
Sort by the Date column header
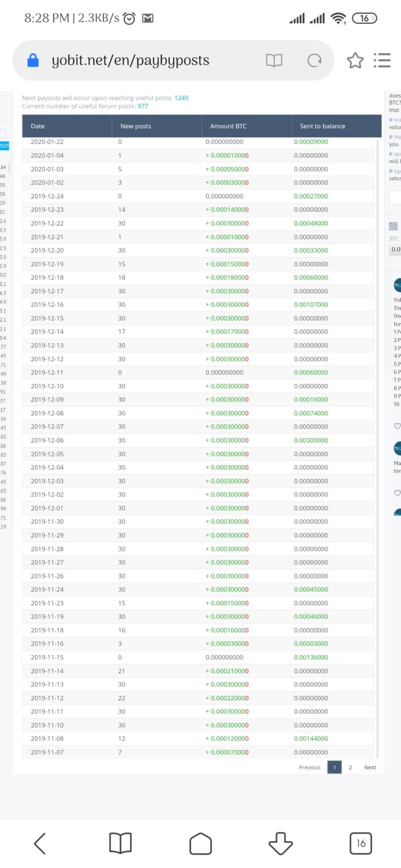(38, 126)
